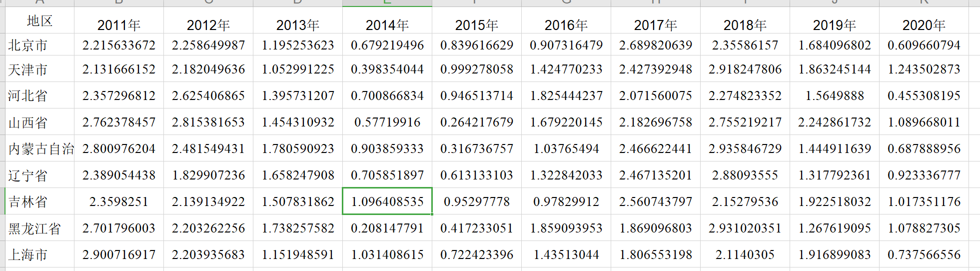Viewport: 980px width, 271px height.
Task: Select cell with value 1.829907236
Action: pos(208,175)
